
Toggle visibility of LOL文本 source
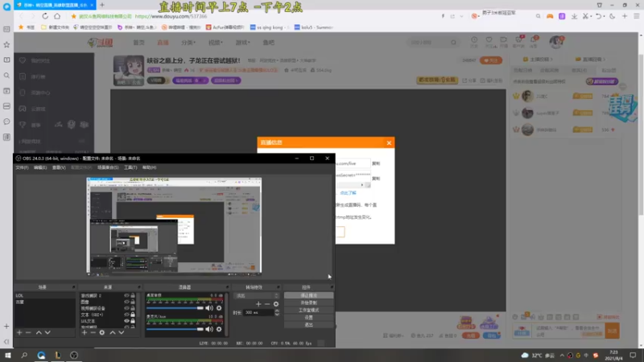[x=126, y=321]
